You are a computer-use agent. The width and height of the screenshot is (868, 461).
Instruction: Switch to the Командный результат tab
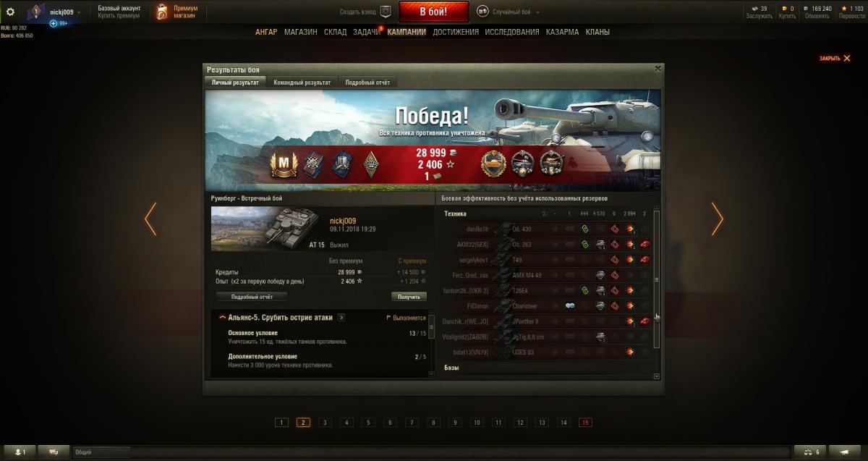click(302, 83)
